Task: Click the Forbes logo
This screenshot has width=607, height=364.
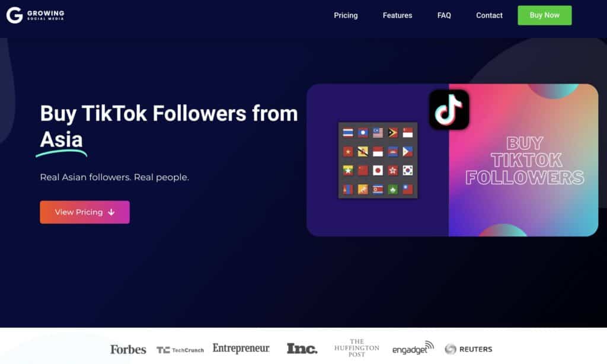Action: [128, 349]
